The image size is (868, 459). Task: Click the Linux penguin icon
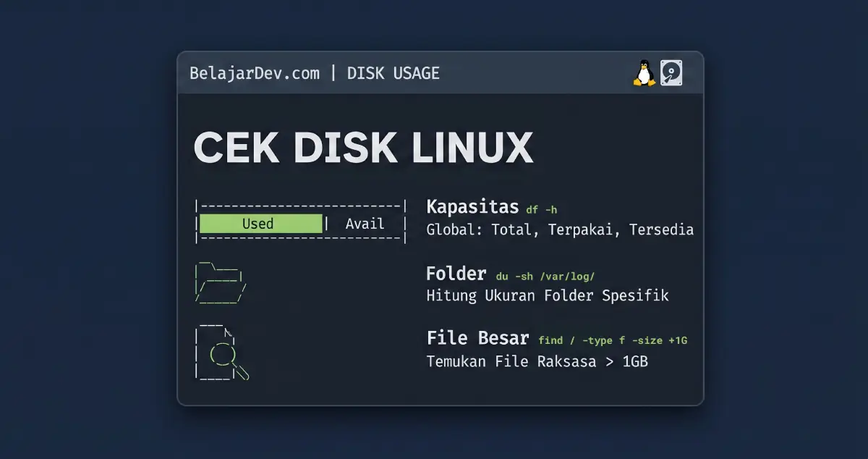coord(644,73)
